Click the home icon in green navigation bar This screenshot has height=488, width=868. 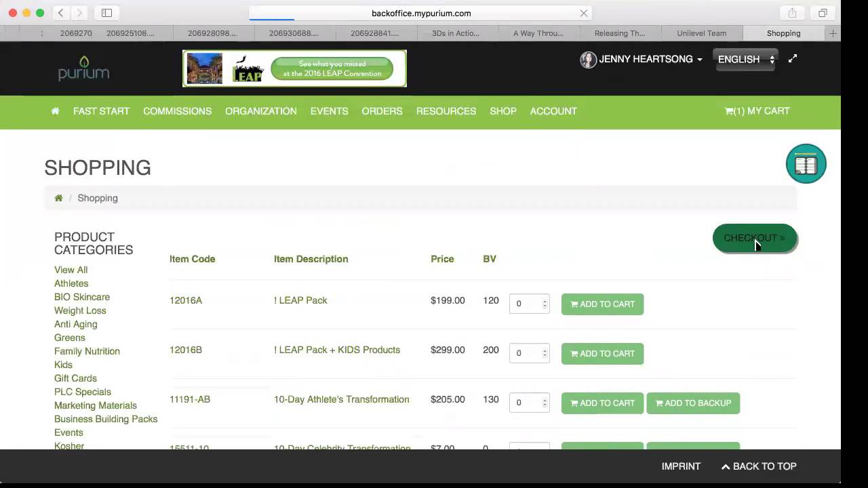[x=55, y=111]
